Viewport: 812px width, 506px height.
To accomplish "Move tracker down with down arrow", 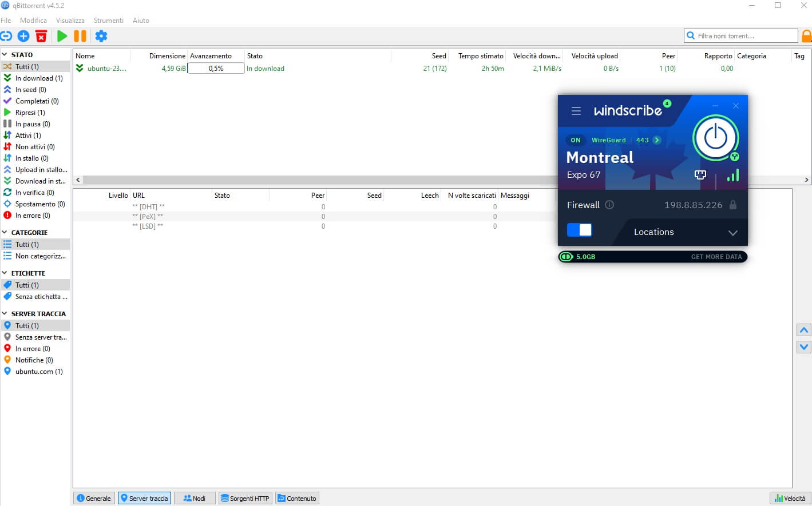I will coord(804,346).
